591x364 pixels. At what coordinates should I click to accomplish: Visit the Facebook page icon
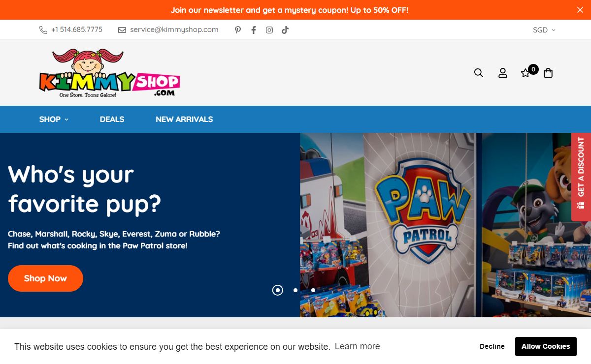coord(254,30)
